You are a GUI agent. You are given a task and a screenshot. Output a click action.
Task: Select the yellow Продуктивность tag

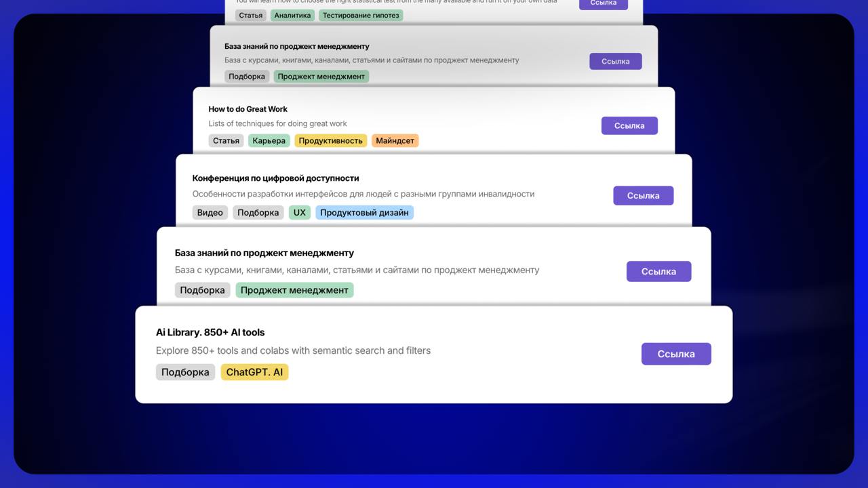[330, 141]
